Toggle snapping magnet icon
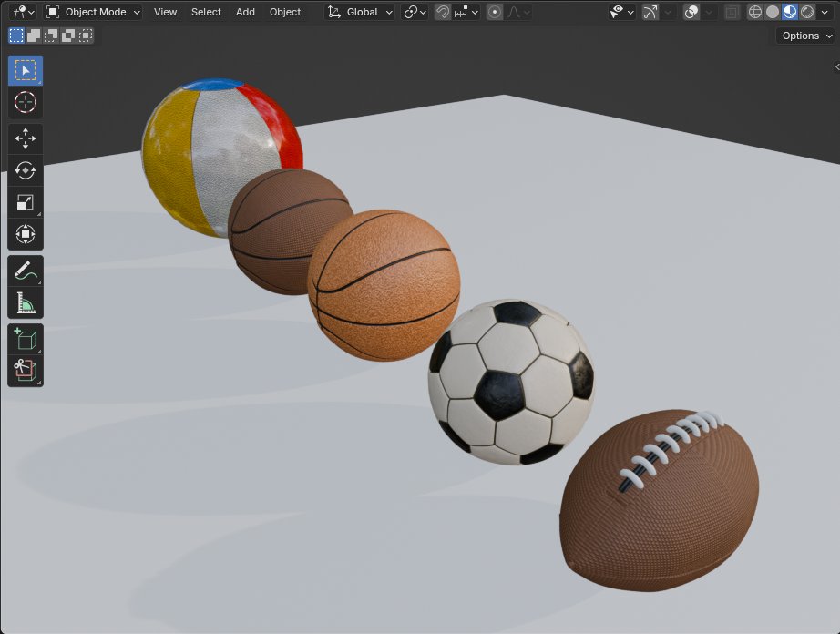The height and width of the screenshot is (634, 840). 442,12
